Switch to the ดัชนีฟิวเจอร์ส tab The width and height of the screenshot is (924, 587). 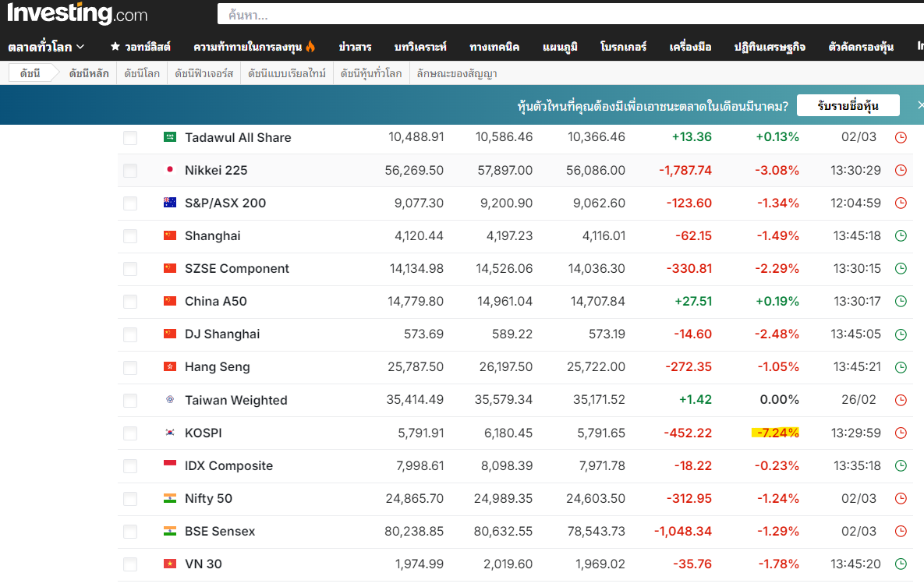tap(204, 73)
